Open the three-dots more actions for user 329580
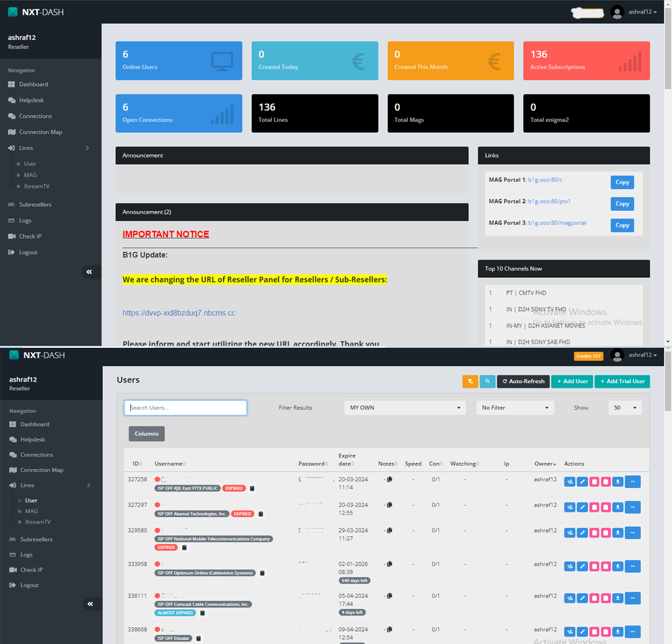 pos(633,533)
